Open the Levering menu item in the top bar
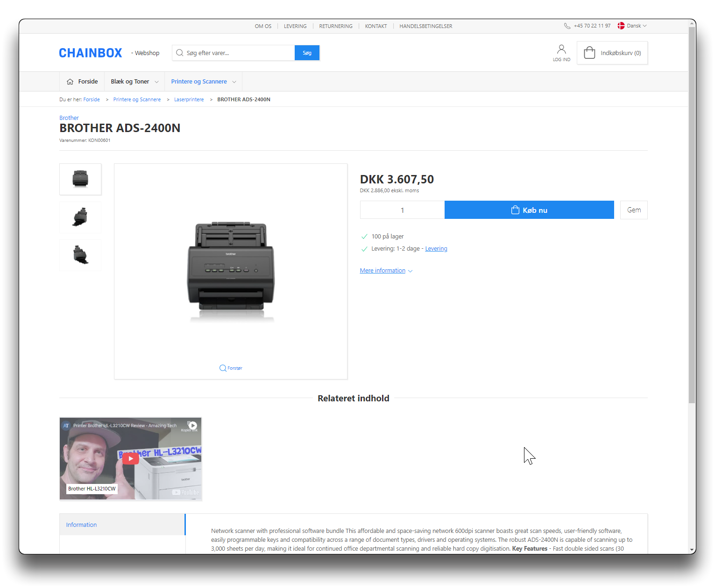This screenshot has width=715, height=588. point(295,26)
